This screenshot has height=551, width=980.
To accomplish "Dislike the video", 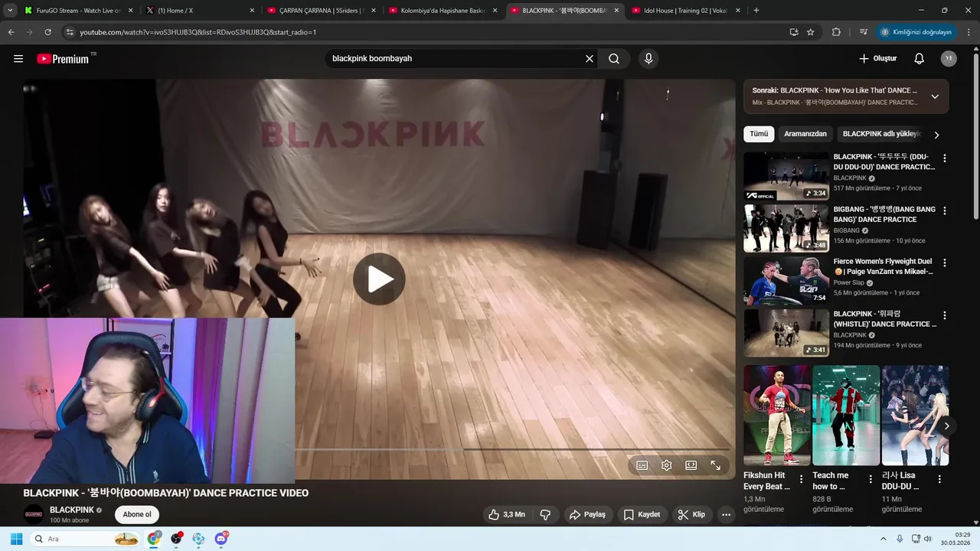I will point(546,515).
